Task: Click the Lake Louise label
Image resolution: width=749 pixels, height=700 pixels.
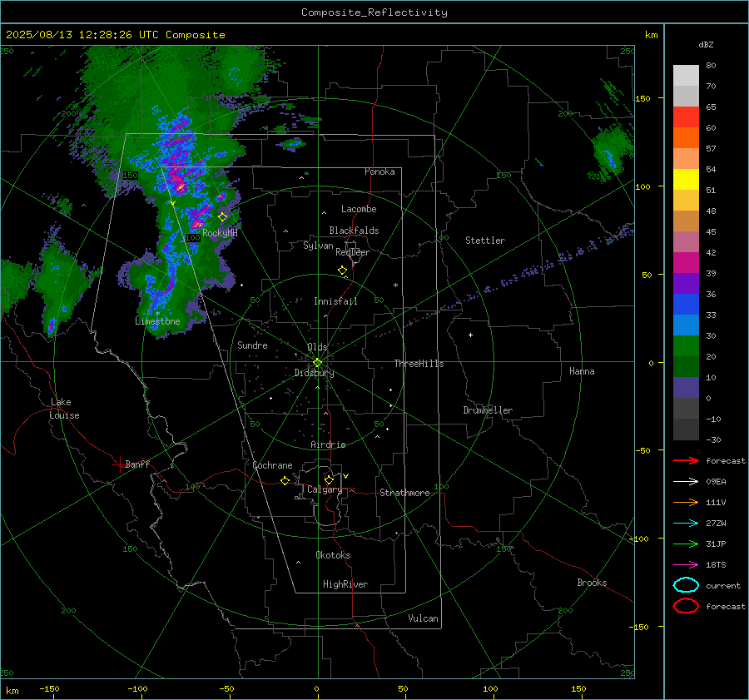Action: coord(64,409)
